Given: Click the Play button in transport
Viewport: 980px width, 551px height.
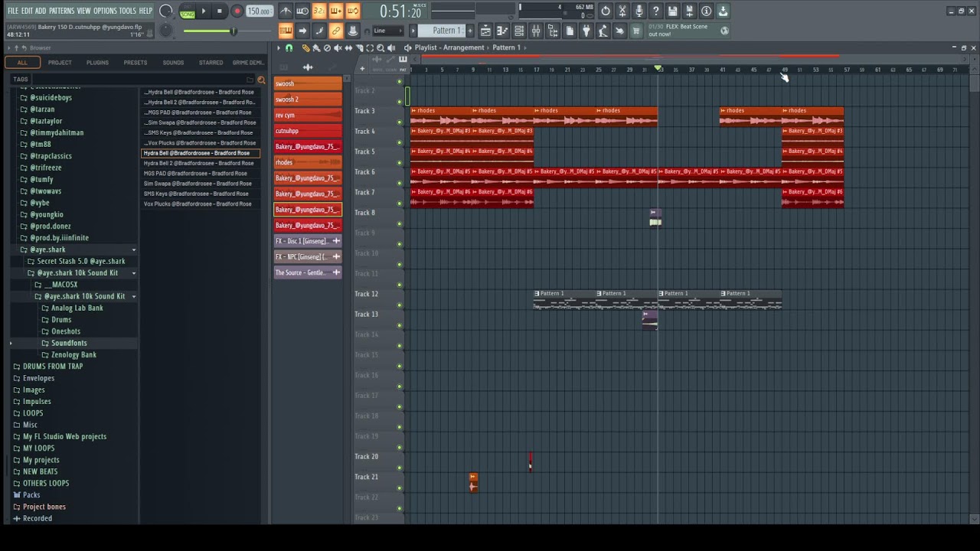Looking at the screenshot, I should [x=204, y=11].
